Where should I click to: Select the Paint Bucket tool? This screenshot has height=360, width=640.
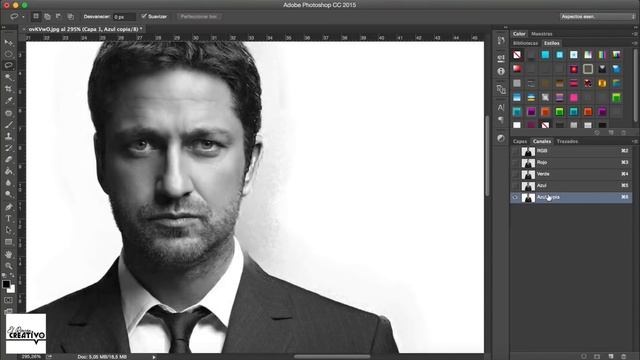coord(8,171)
